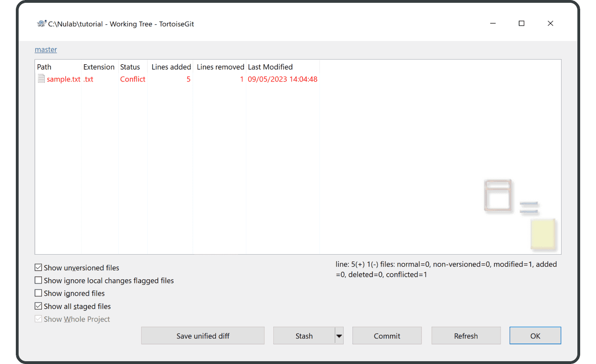Click the Lines removed column header
596x364 pixels.
(220, 67)
